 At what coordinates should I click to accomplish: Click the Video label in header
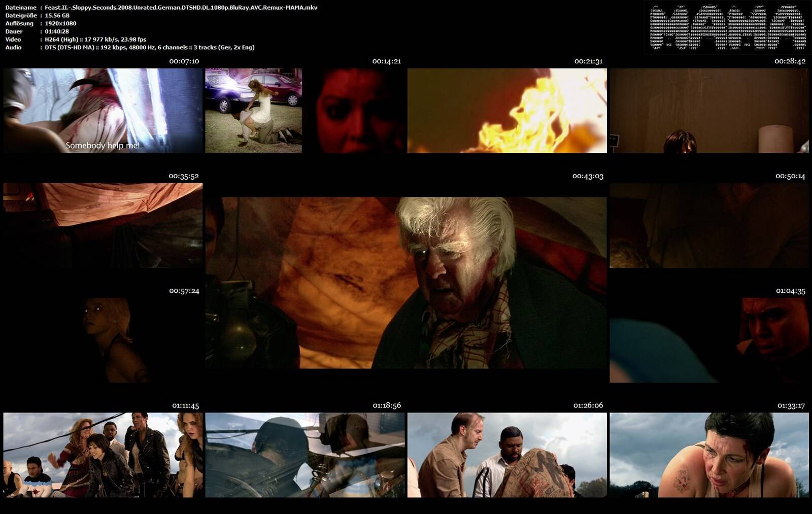coord(13,40)
